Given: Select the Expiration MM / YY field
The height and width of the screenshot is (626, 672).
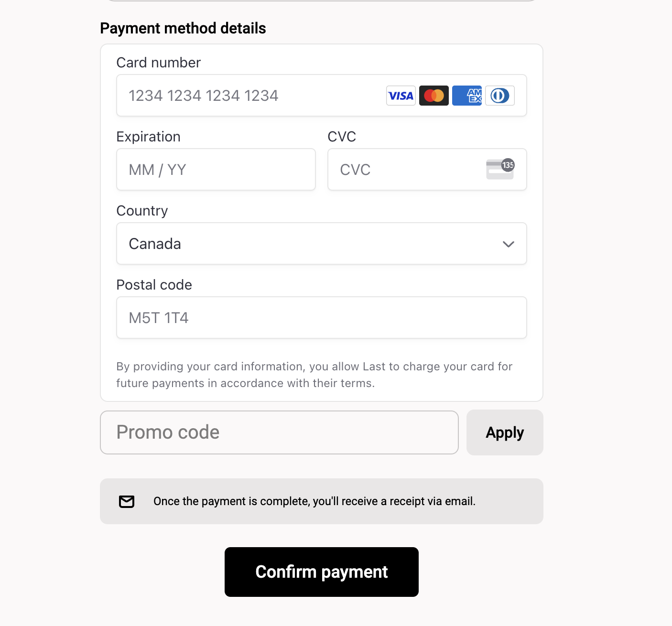Looking at the screenshot, I should click(x=216, y=170).
